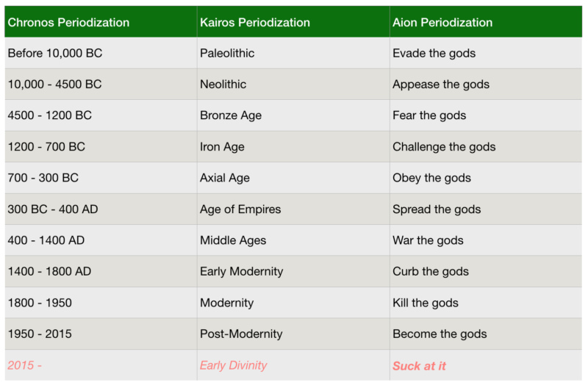Click the red 'Suck at it' text
The image size is (588, 385).
419,365
